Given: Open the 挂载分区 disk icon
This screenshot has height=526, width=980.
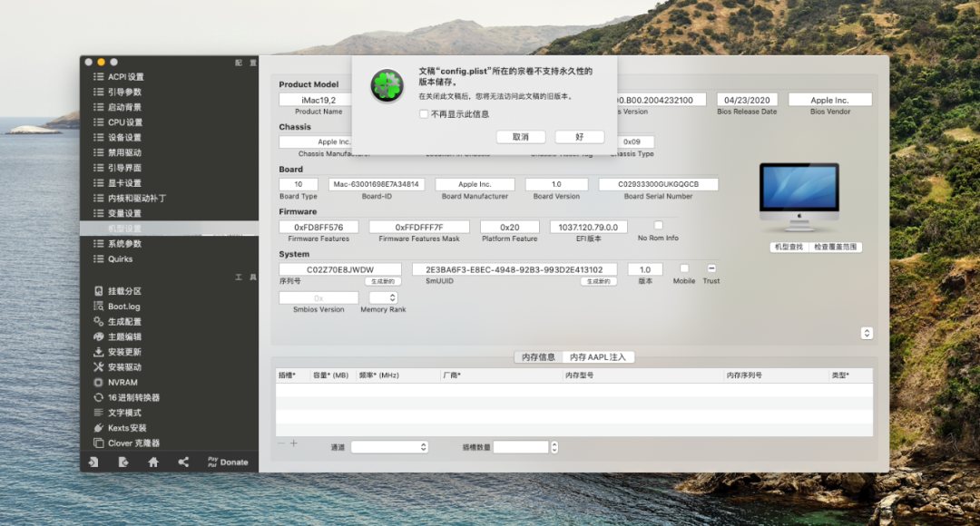Looking at the screenshot, I should 98,291.
